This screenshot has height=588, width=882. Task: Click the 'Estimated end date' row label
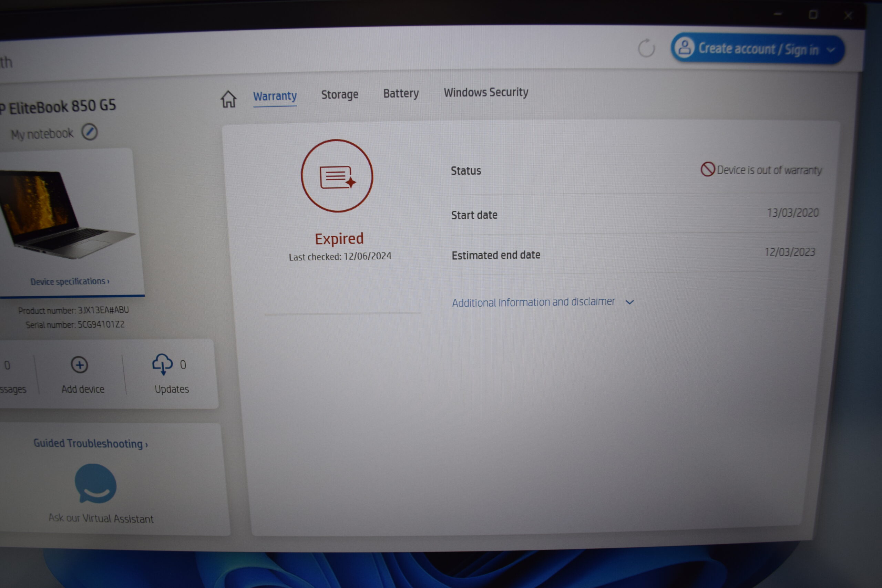(496, 255)
